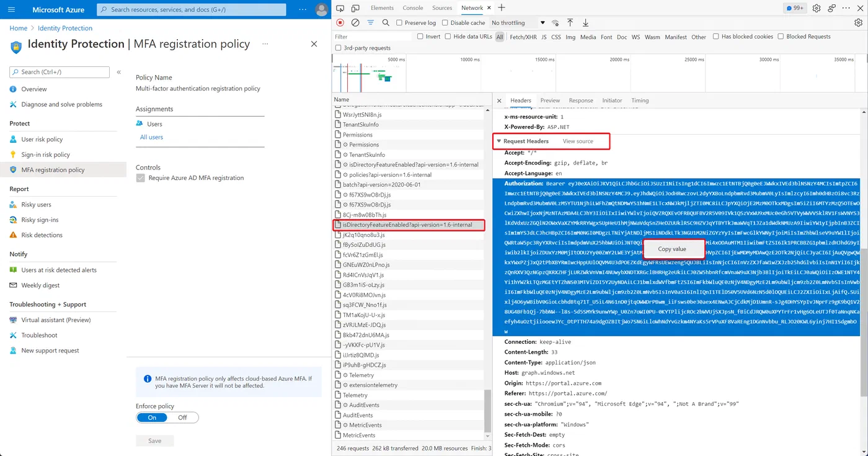Screen dimensions: 868x456
Task: Switch to the Elements tab
Action: (x=382, y=8)
